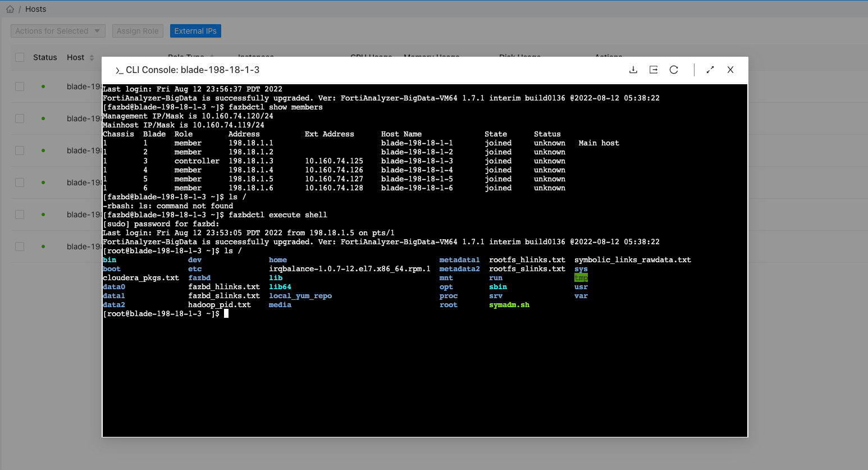Refresh the CLI console connection

(674, 70)
